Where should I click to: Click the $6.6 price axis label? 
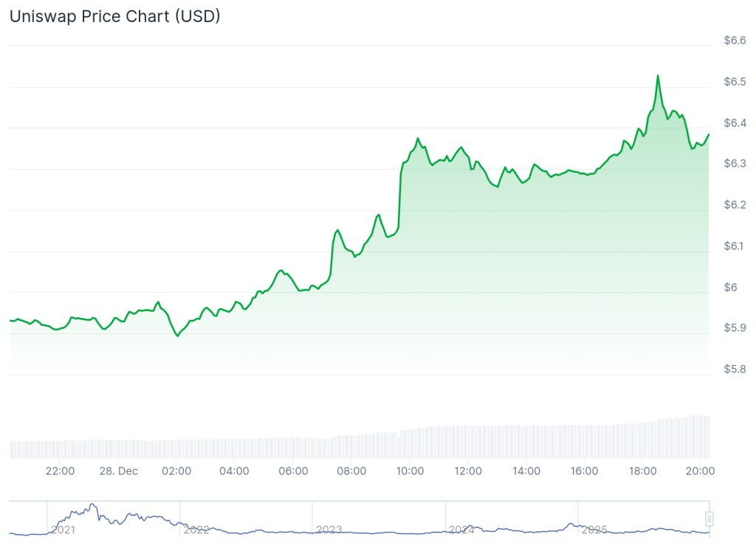[734, 41]
